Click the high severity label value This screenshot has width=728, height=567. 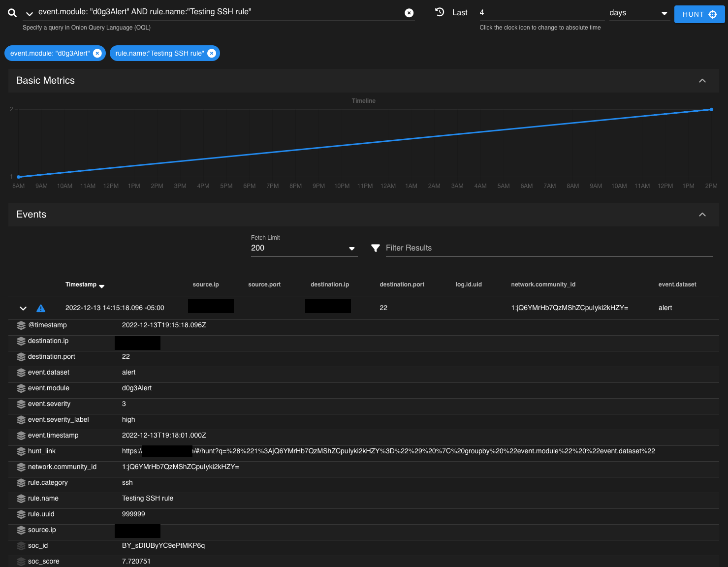click(128, 419)
